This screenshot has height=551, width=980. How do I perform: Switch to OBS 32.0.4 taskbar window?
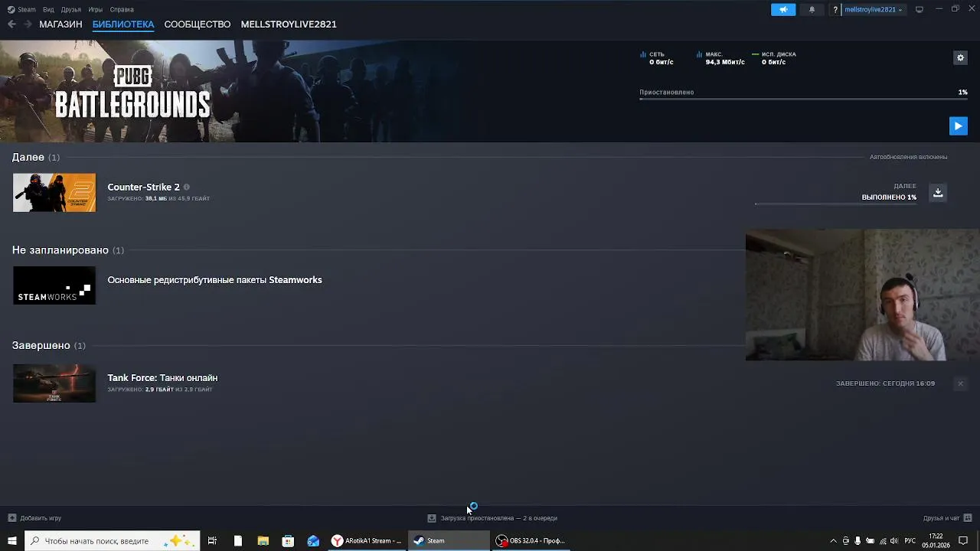(531, 541)
